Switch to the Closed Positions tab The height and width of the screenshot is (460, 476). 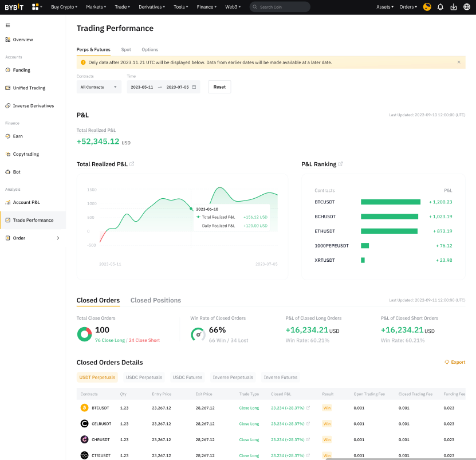click(x=155, y=300)
